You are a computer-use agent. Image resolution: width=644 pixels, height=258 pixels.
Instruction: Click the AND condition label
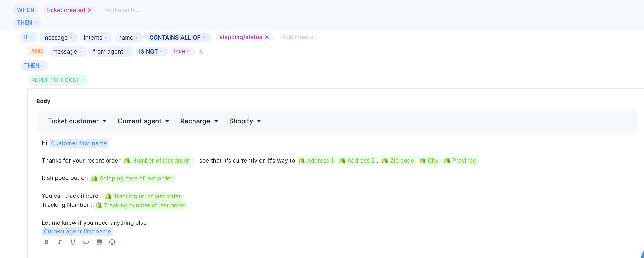click(37, 51)
